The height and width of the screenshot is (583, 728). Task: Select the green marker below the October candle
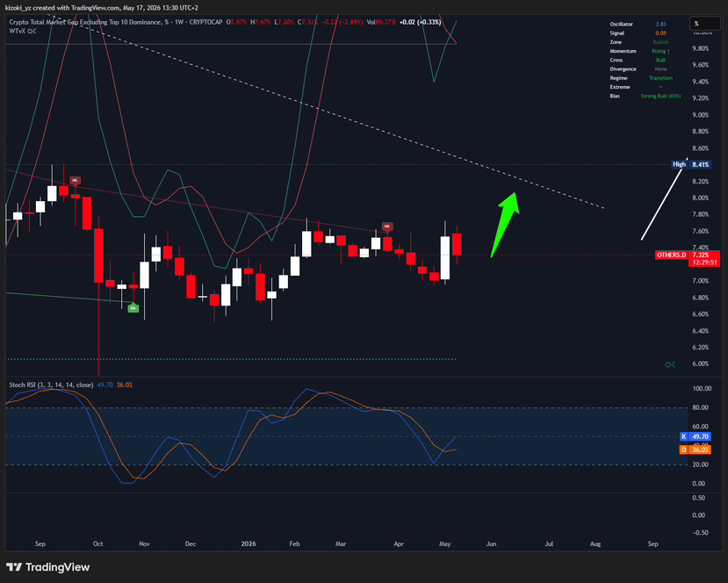(133, 307)
